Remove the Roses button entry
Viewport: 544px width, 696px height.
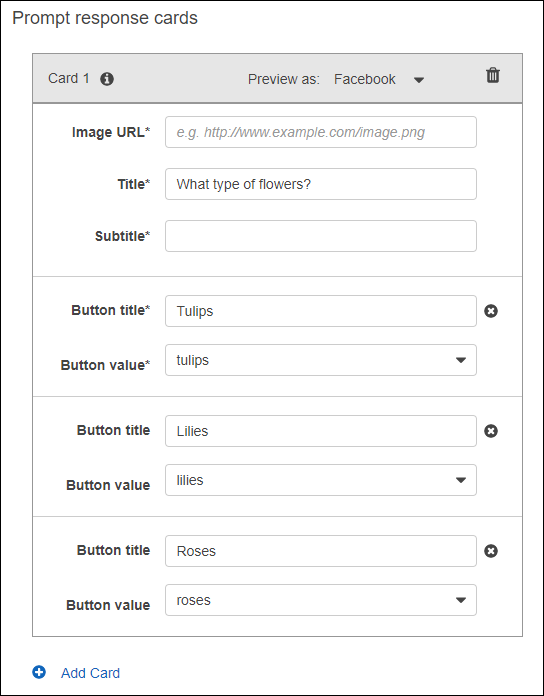tap(491, 551)
